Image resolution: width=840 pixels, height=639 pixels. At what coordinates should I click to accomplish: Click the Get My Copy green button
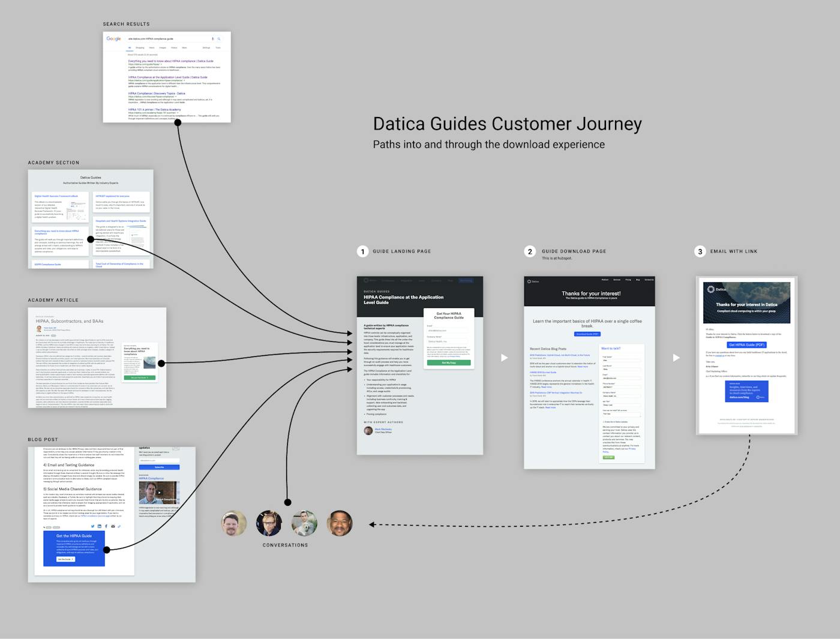pyautogui.click(x=449, y=363)
